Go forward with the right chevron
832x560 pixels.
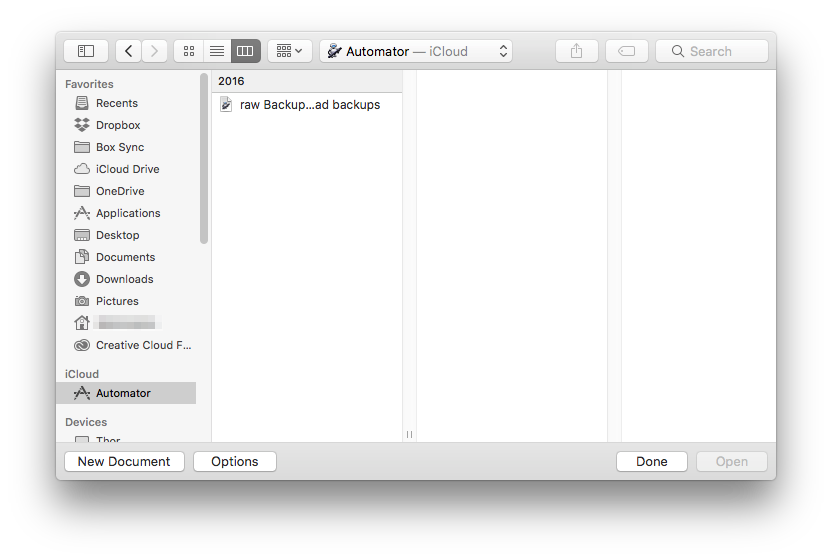click(x=154, y=51)
